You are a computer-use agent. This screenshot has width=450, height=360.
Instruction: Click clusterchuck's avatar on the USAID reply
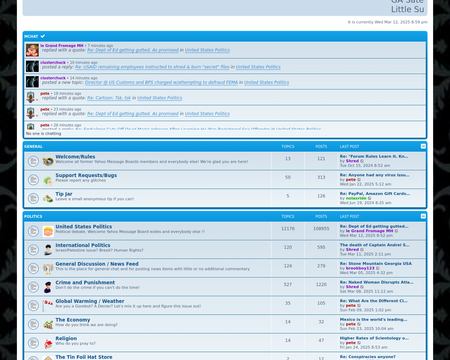[32, 66]
